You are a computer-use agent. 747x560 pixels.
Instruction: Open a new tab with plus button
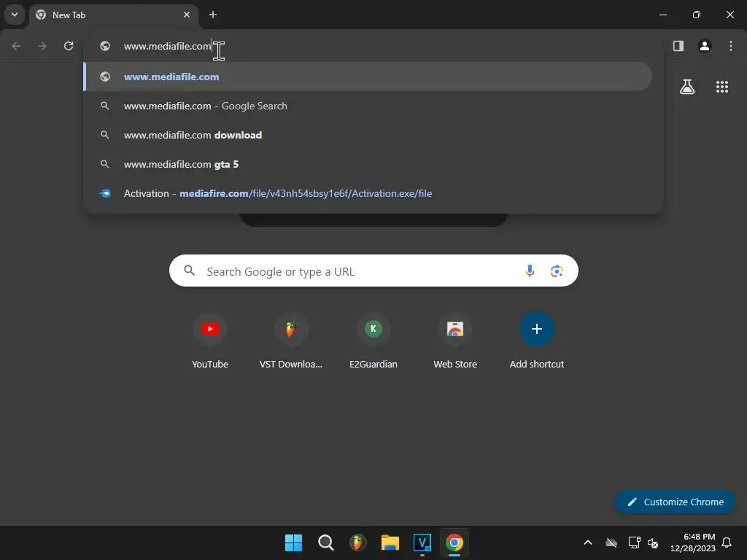pos(213,15)
